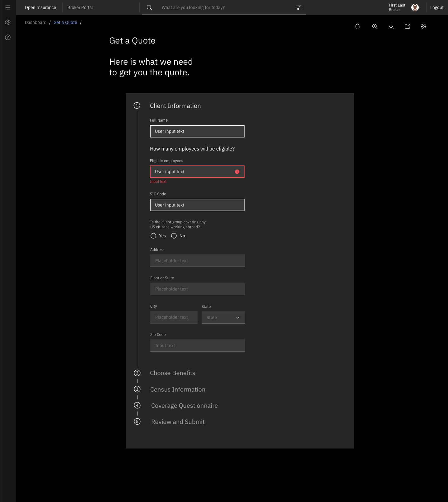The image size is (448, 502).
Task: Open the Broker Portal header item
Action: [x=80, y=7]
